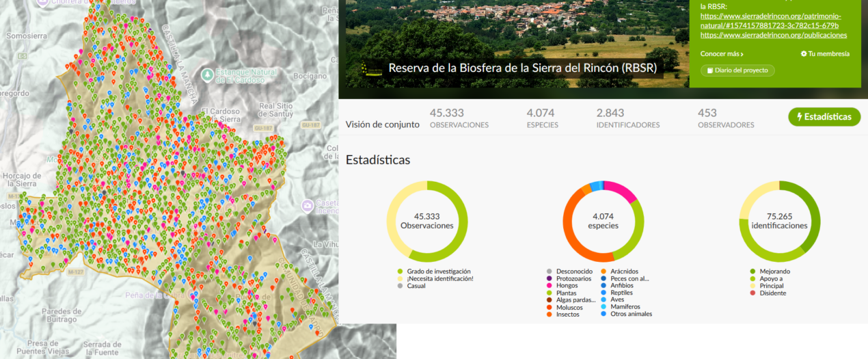Select the 45.333 Observaciones tab
This screenshot has width=868, height=359.
(459, 118)
